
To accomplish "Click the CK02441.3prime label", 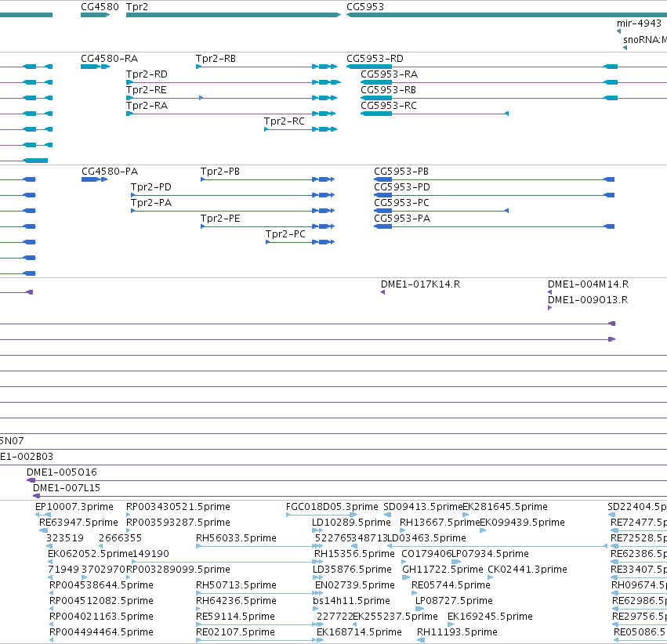I will tap(527, 570).
